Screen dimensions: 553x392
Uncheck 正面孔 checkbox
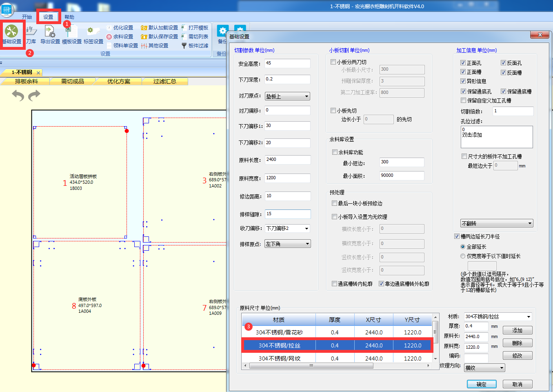tap(463, 63)
